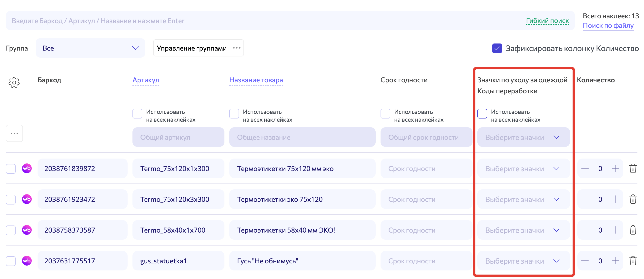Click barcode cell 2038761839872

pyautogui.click(x=82, y=168)
